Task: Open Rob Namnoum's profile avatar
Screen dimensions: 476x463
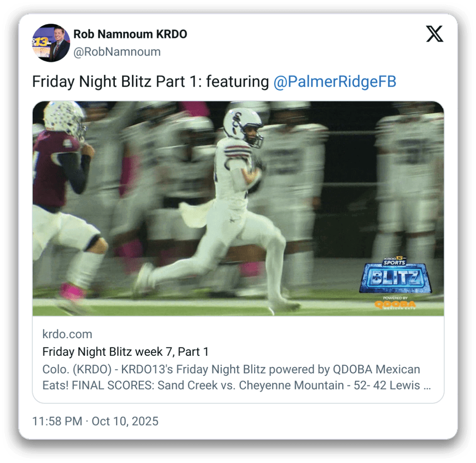Action: (51, 43)
